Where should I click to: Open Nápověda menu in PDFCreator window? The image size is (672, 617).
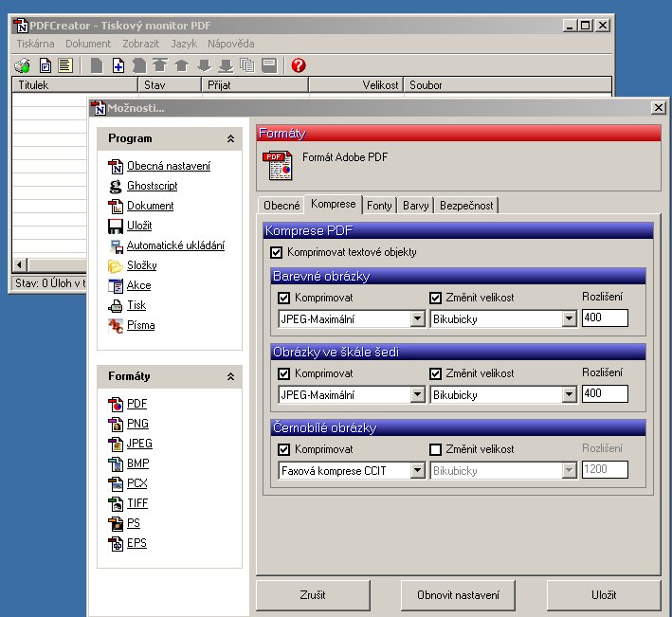coord(231,44)
